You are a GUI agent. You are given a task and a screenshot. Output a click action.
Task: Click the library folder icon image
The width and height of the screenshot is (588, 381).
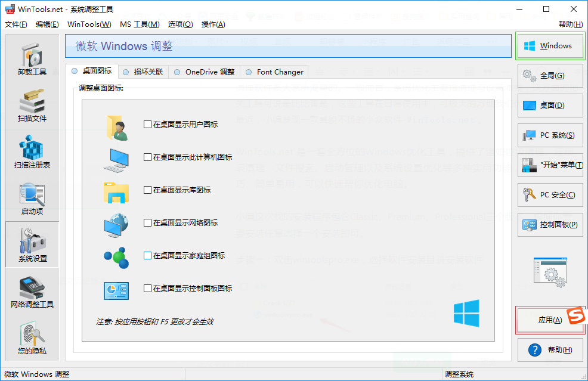click(x=116, y=193)
